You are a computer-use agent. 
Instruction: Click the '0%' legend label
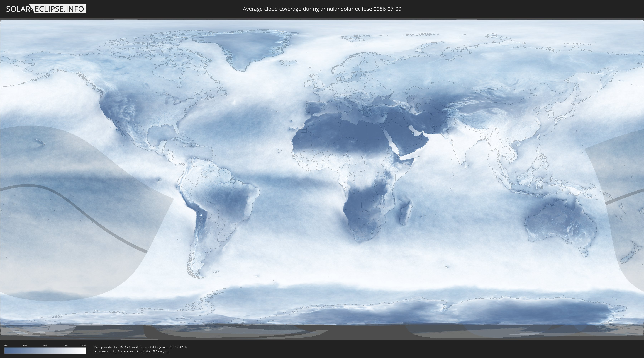[x=6, y=345]
